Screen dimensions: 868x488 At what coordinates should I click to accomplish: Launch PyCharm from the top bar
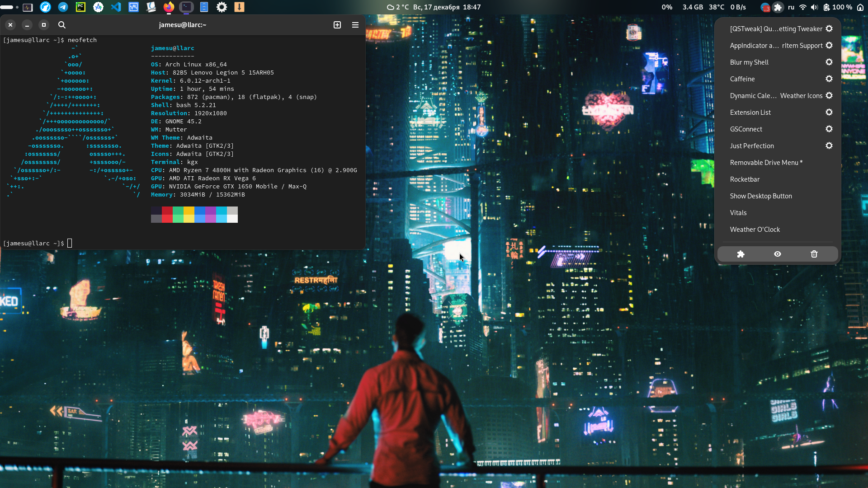coord(80,7)
